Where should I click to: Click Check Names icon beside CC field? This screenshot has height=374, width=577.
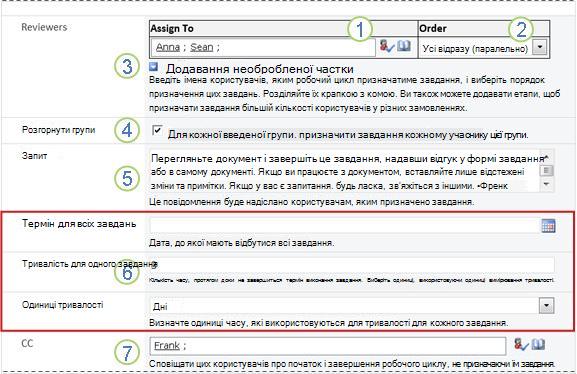pos(521,345)
